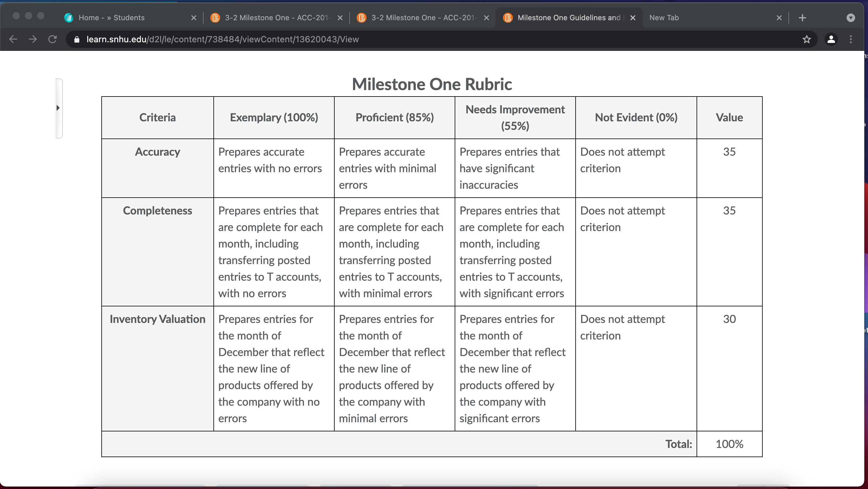View site info via lock icon

click(77, 40)
